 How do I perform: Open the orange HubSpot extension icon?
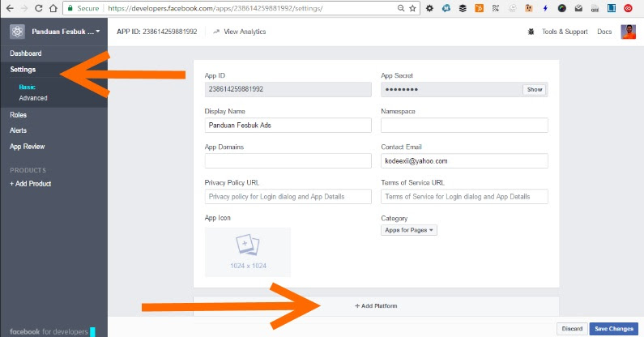(479, 8)
